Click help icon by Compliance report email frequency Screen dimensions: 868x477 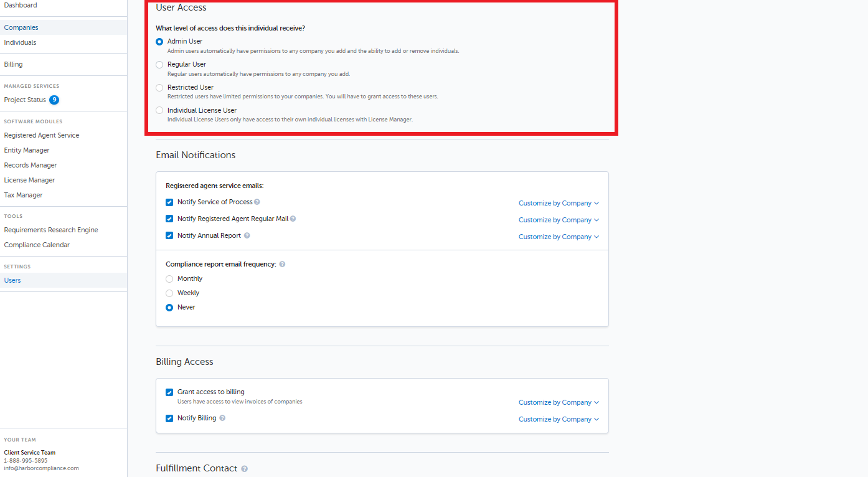coord(282,264)
